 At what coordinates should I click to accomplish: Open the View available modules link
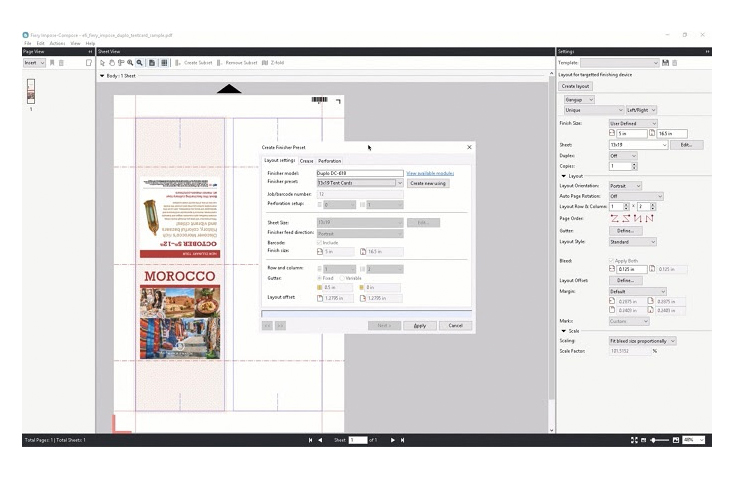click(x=430, y=173)
